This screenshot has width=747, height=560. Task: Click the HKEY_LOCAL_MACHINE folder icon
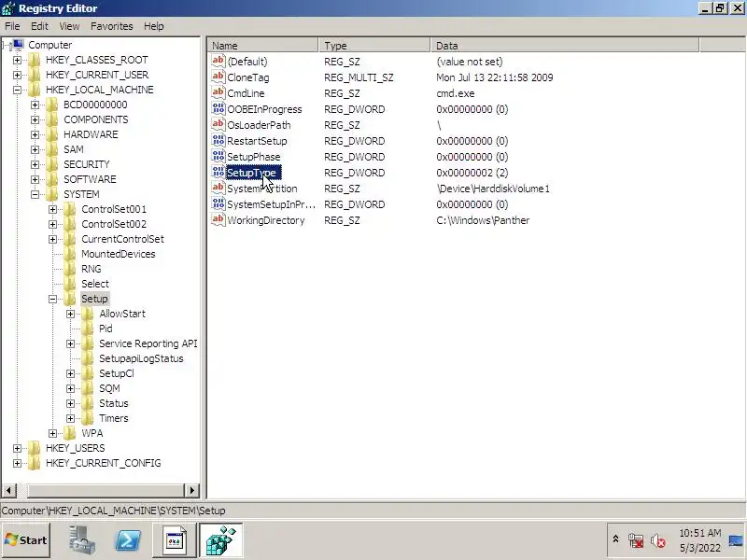[x=35, y=90]
